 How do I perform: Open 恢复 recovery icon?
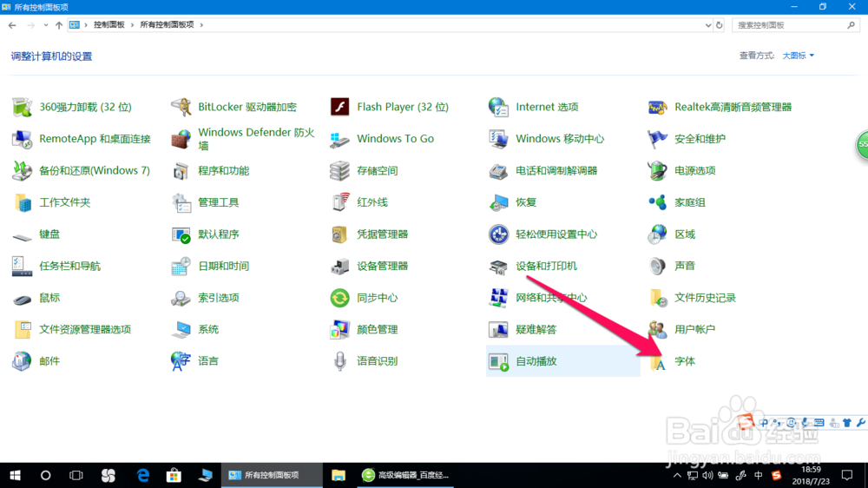click(x=498, y=202)
